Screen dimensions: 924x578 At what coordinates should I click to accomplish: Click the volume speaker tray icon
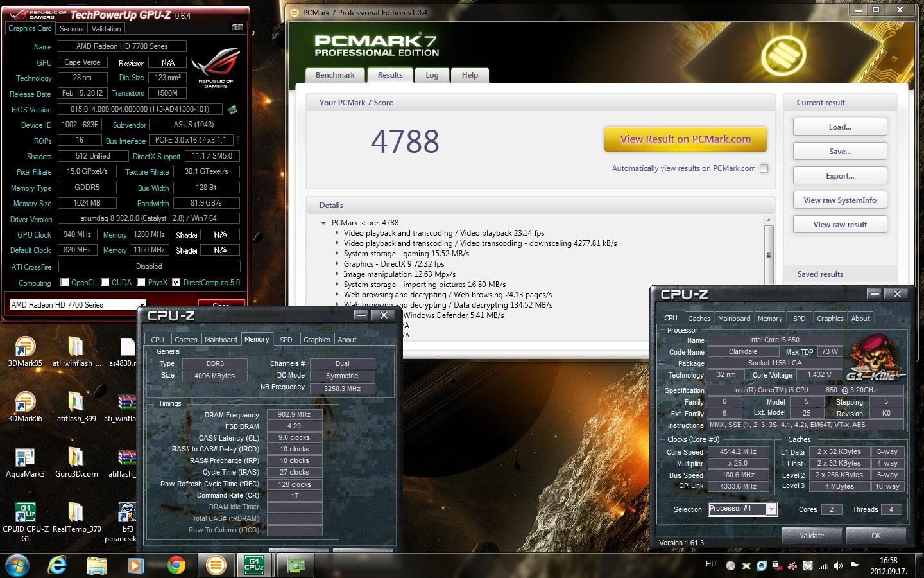tap(838, 566)
